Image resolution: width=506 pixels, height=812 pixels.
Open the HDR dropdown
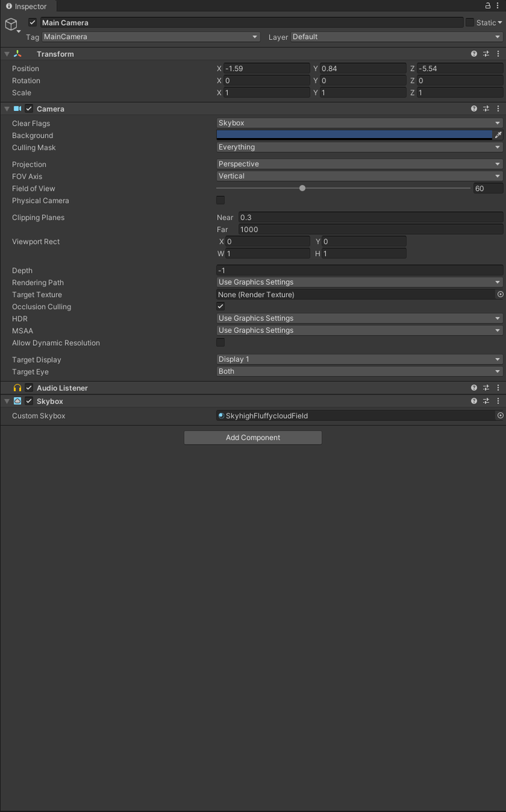(359, 318)
